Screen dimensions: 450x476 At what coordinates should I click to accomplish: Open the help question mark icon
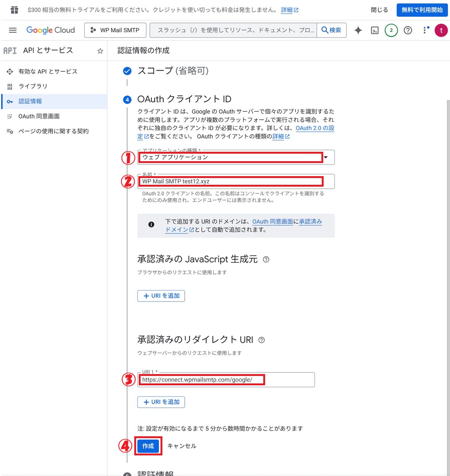[408, 30]
